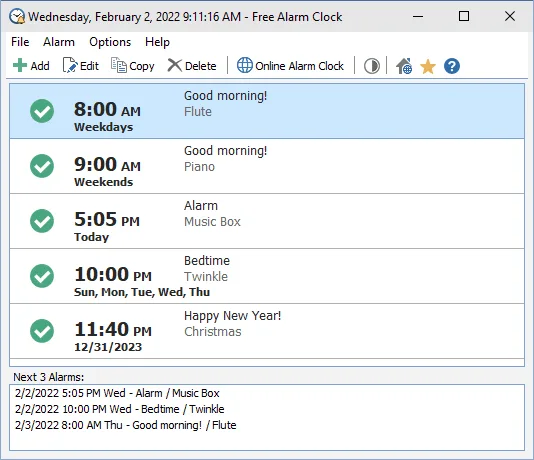Click the Music Box sound name
The width and height of the screenshot is (534, 460).
(213, 222)
